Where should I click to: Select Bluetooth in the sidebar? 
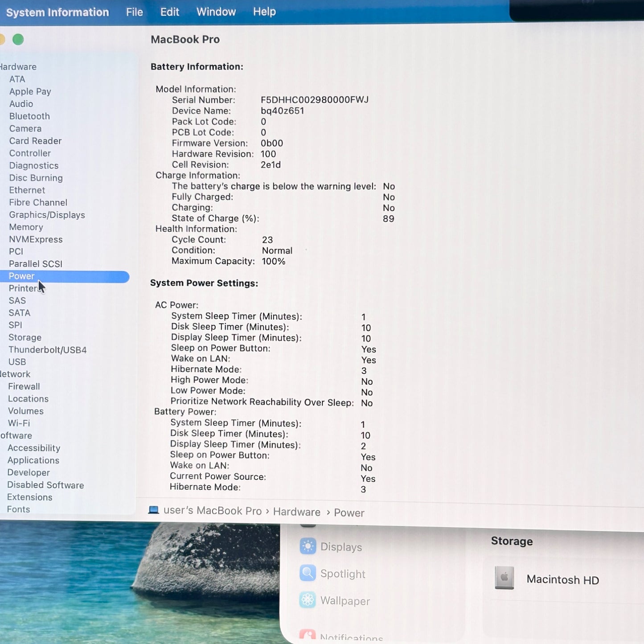29,116
